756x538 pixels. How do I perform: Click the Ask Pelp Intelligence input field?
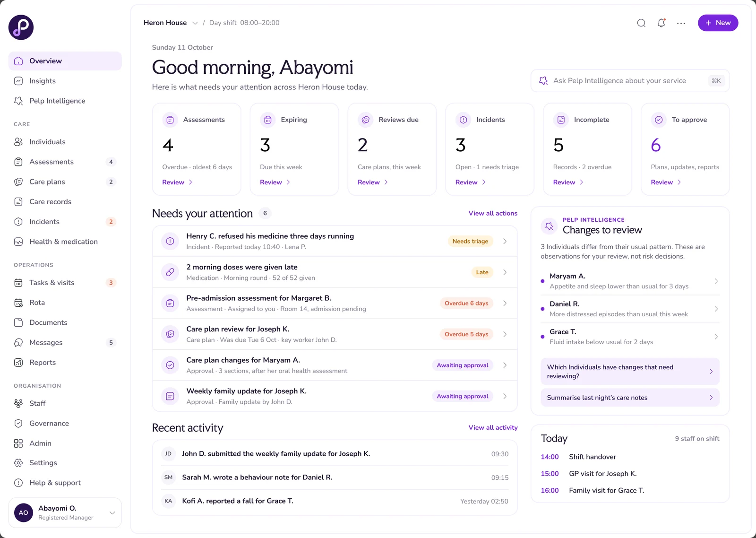tap(630, 81)
